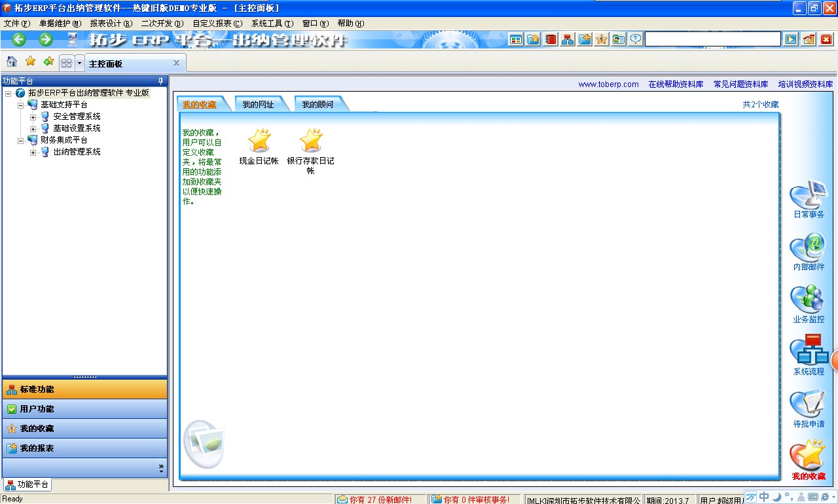
Task: Toggle the pin on the 功能平台 panel
Action: pos(161,81)
